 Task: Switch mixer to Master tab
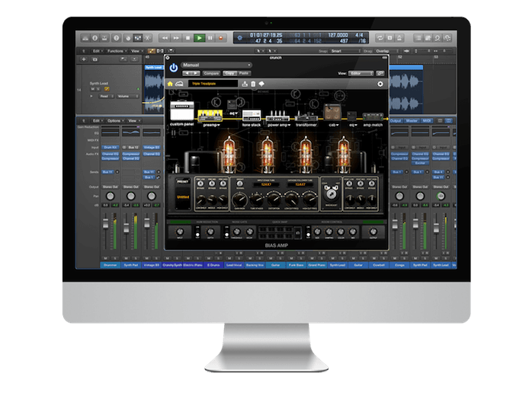[x=412, y=120]
